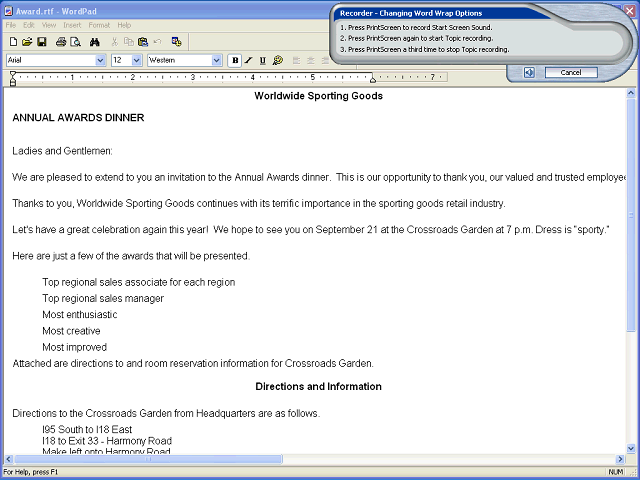Toggle Bold formatting button
The image size is (640, 480).
tap(235, 60)
